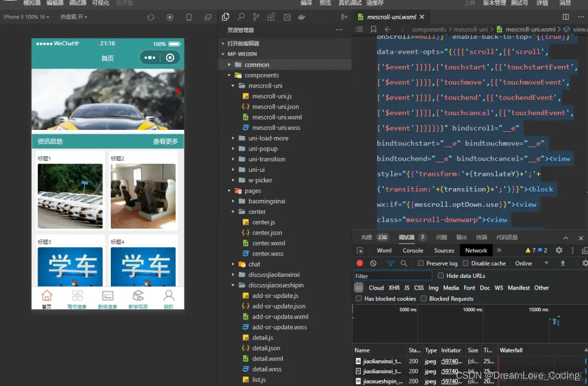Stop recording network log red button

click(x=360, y=263)
